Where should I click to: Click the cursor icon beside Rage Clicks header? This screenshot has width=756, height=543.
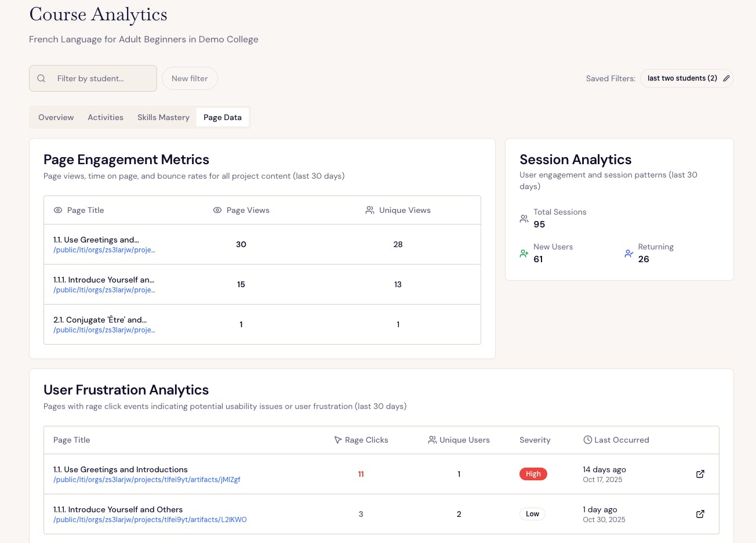[338, 440]
